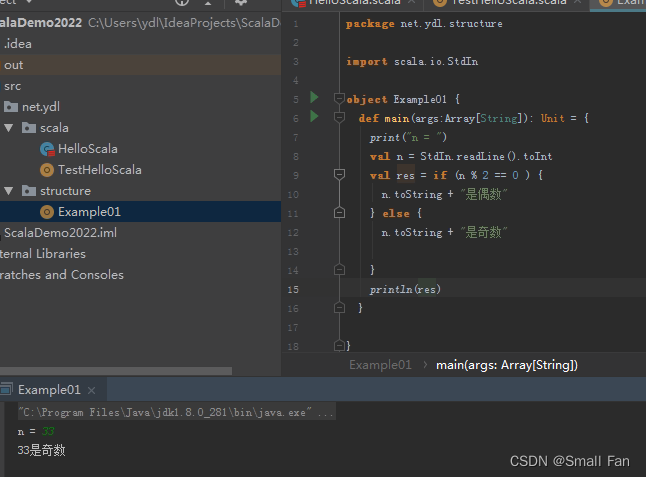Open ScalaDemo2022.iml file

pos(60,233)
